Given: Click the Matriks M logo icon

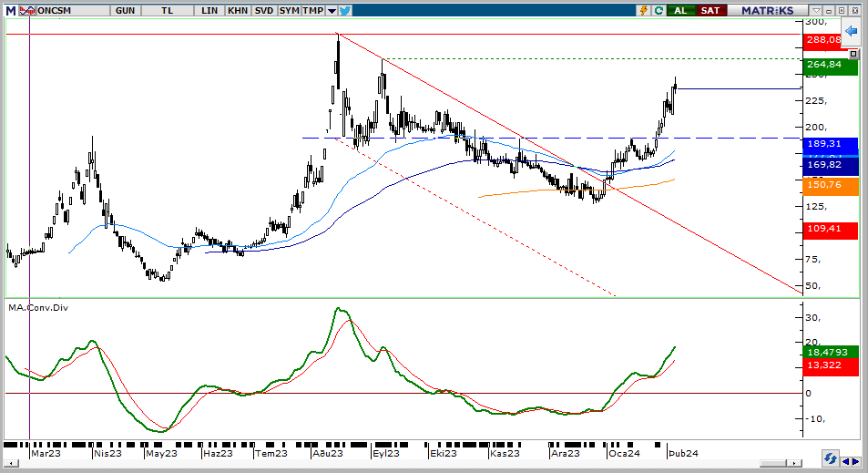Looking at the screenshot, I should tap(11, 11).
